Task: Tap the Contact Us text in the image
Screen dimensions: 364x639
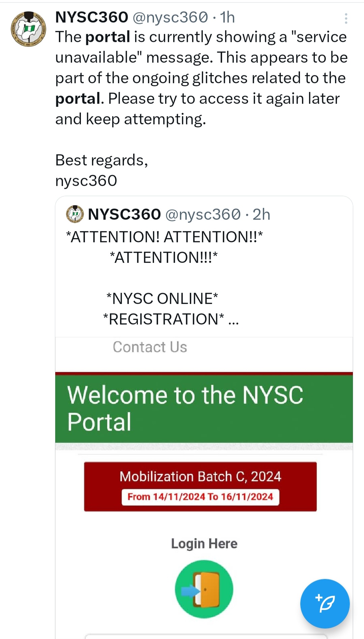Action: coord(150,347)
